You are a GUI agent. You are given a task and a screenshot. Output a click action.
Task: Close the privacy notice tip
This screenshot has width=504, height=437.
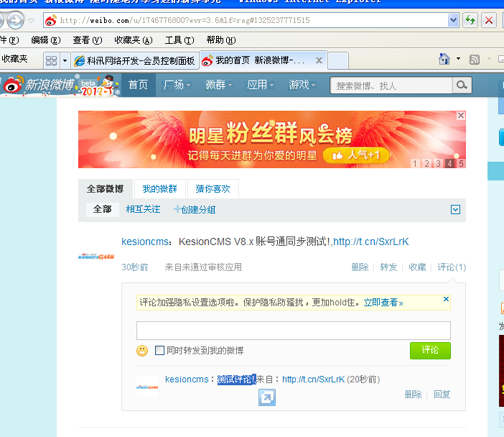(446, 299)
